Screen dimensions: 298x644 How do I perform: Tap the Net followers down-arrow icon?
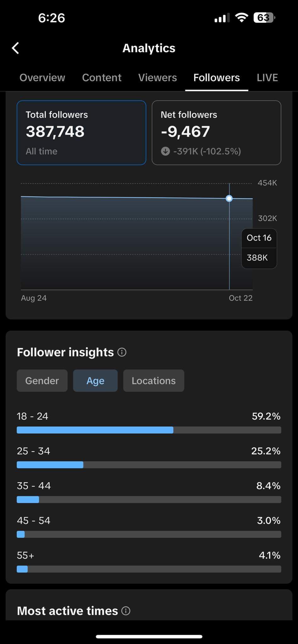point(166,151)
